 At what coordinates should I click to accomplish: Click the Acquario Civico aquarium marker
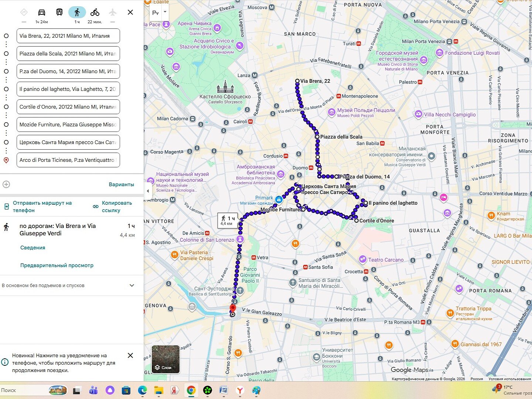pyautogui.click(x=240, y=45)
